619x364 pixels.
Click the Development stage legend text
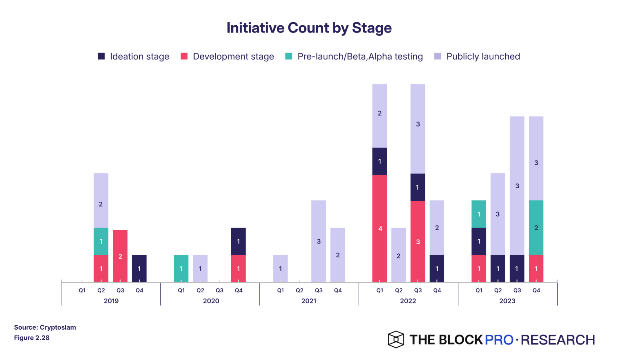coord(233,56)
